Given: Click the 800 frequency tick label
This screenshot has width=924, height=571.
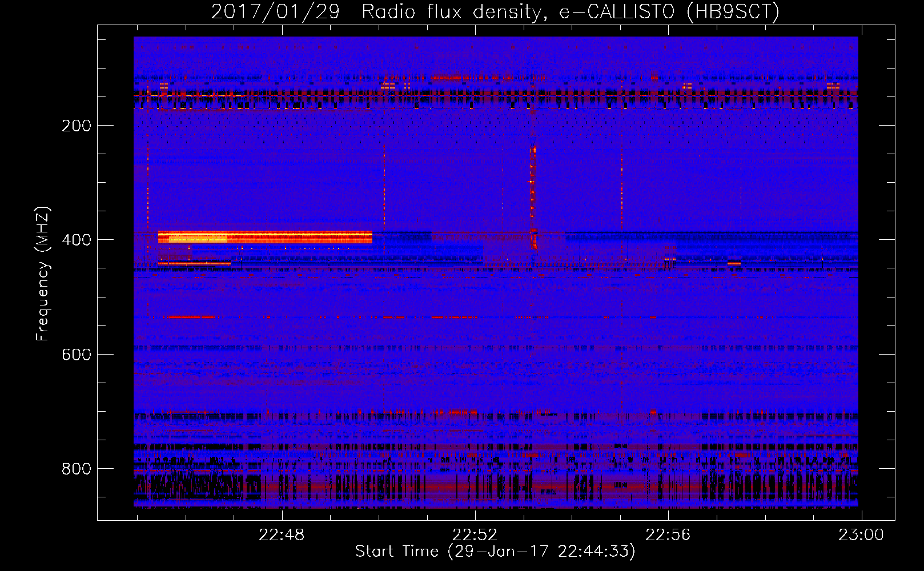Looking at the screenshot, I should click(x=76, y=469).
